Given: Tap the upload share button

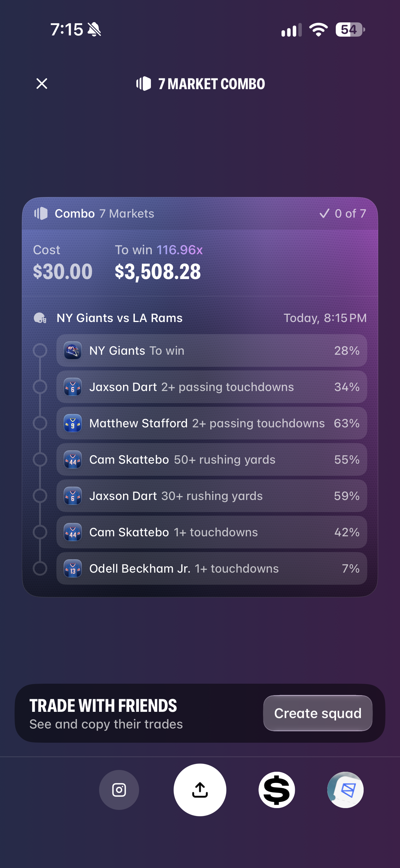Looking at the screenshot, I should [x=200, y=790].
